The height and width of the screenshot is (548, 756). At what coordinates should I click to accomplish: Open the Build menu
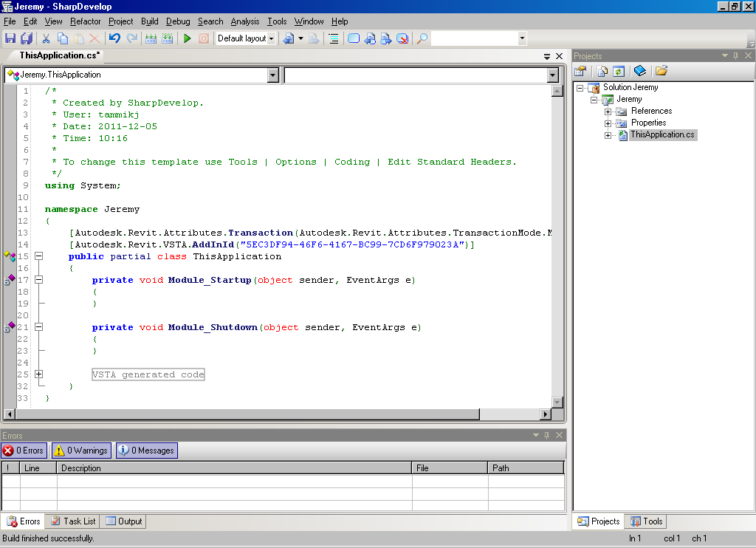[149, 21]
